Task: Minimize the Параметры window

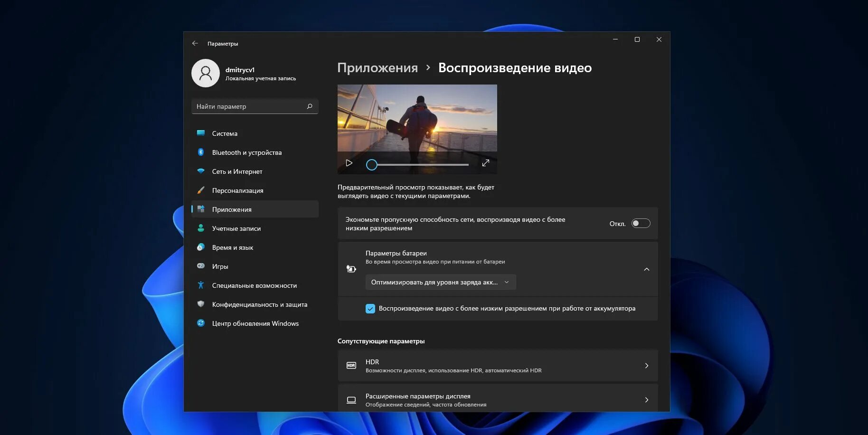Action: click(x=615, y=39)
